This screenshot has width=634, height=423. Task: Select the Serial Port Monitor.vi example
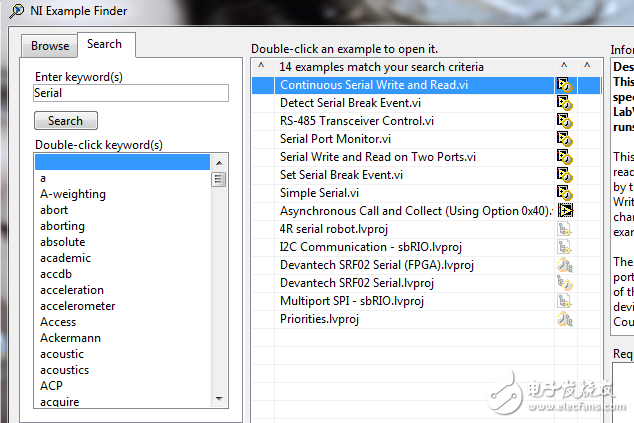[x=335, y=139]
